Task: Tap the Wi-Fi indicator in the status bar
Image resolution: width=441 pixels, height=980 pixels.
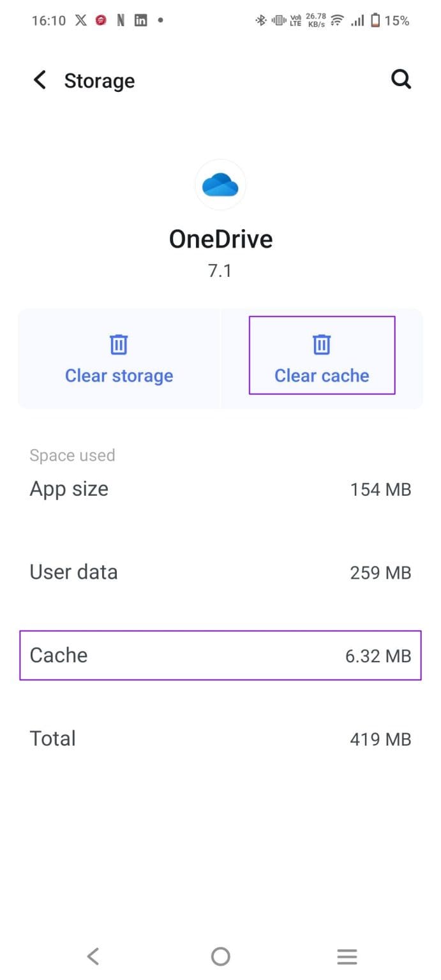Action: pos(336,20)
